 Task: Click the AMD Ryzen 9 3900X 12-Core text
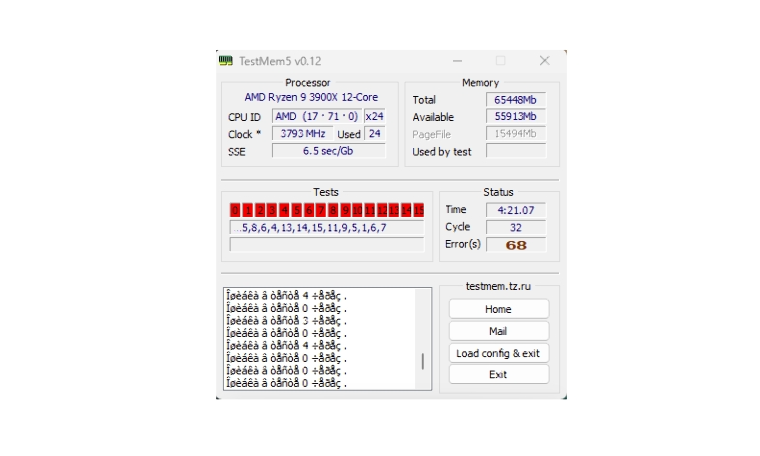coord(311,97)
